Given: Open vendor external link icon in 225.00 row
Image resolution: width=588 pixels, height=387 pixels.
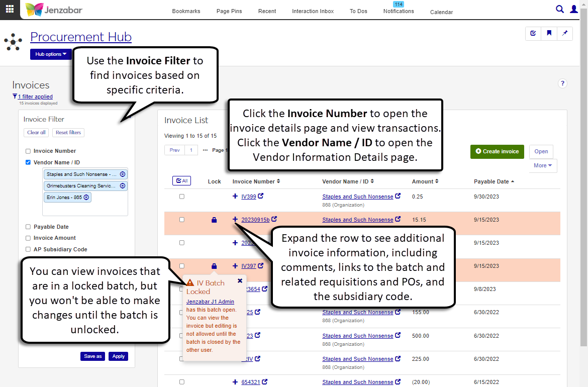Looking at the screenshot, I should coord(398,358).
